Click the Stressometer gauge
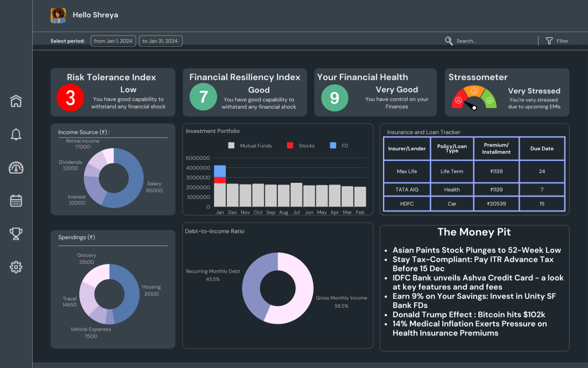588x368 pixels. coord(474,99)
